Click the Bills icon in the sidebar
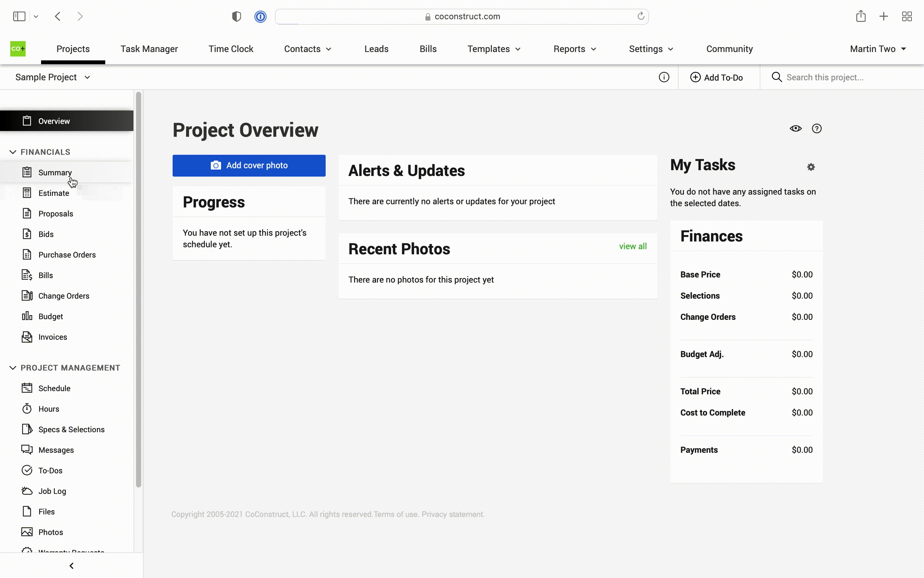 (27, 275)
